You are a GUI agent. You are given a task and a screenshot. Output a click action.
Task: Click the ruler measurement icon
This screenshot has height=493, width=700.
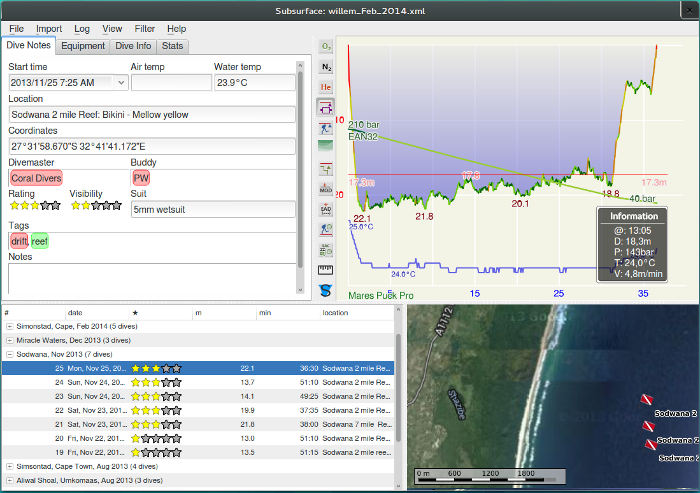[x=326, y=270]
